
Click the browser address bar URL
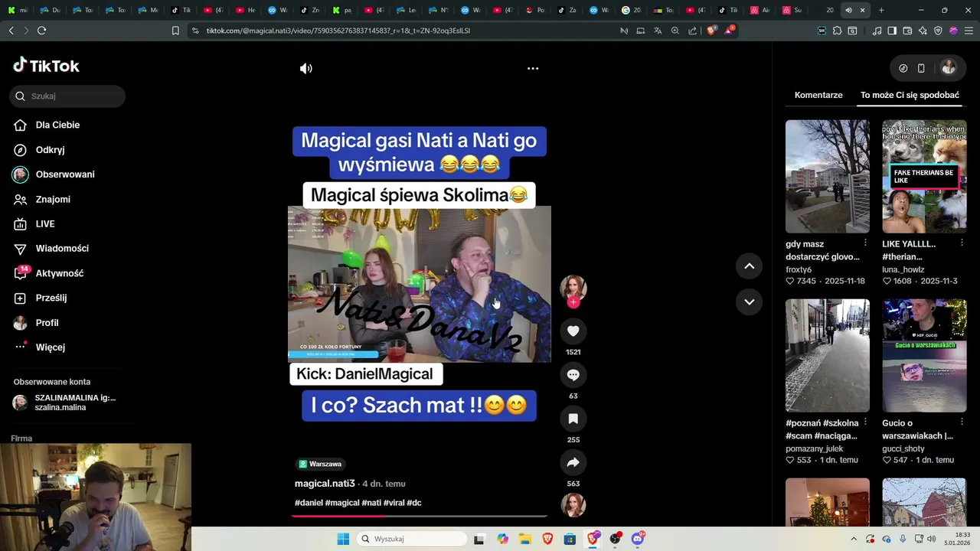coord(338,31)
